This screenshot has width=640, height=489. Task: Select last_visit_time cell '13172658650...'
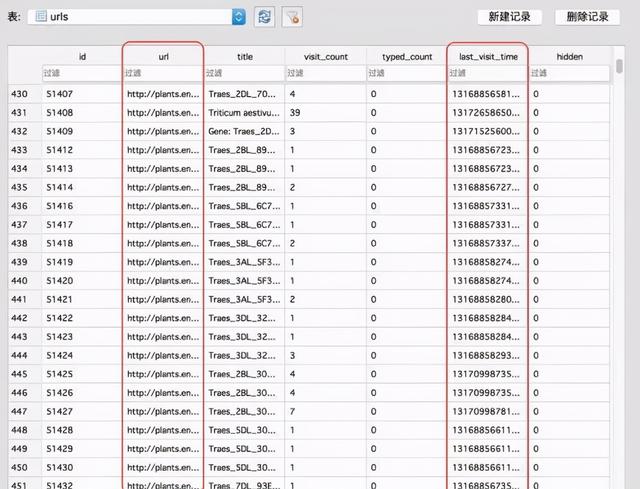[488, 113]
